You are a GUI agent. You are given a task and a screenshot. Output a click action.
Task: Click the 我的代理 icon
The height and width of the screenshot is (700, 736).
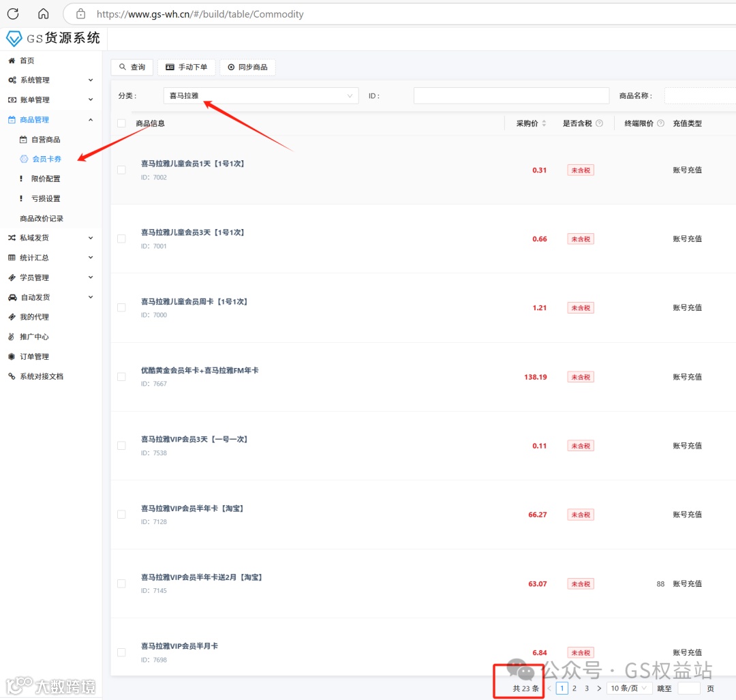coord(12,317)
